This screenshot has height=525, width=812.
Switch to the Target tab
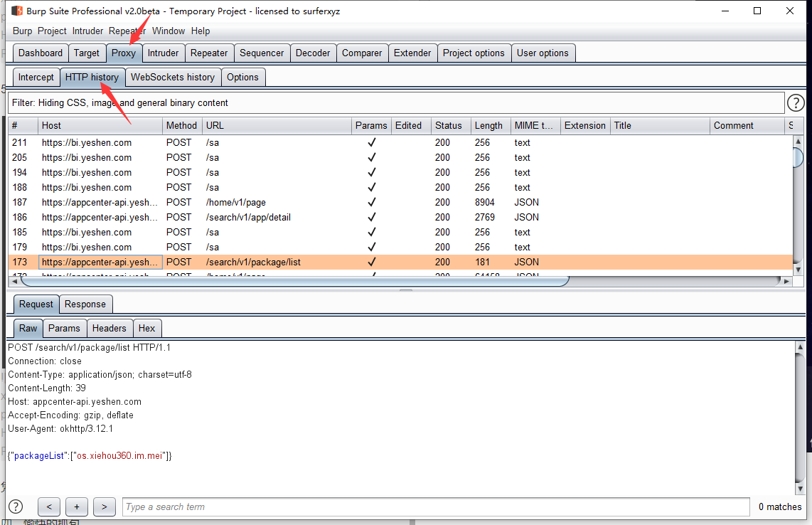87,53
